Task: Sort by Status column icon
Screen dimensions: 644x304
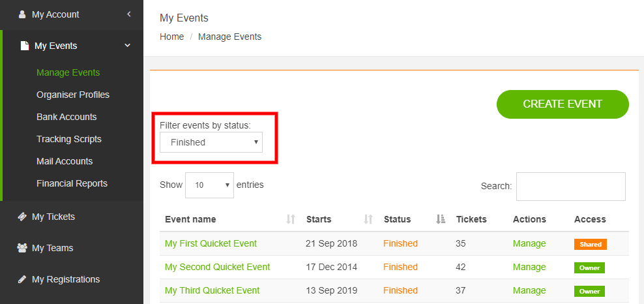Action: [441, 219]
